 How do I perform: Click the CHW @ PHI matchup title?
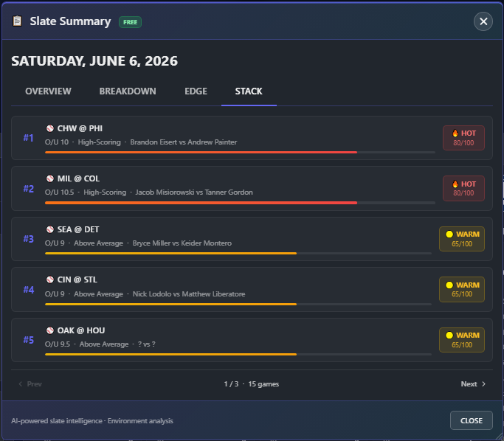pyautogui.click(x=80, y=128)
